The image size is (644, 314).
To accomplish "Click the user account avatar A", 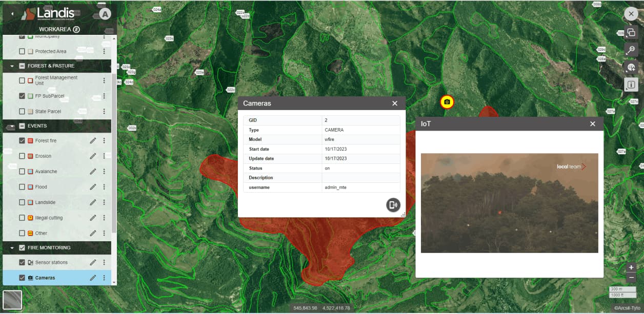I will (105, 14).
